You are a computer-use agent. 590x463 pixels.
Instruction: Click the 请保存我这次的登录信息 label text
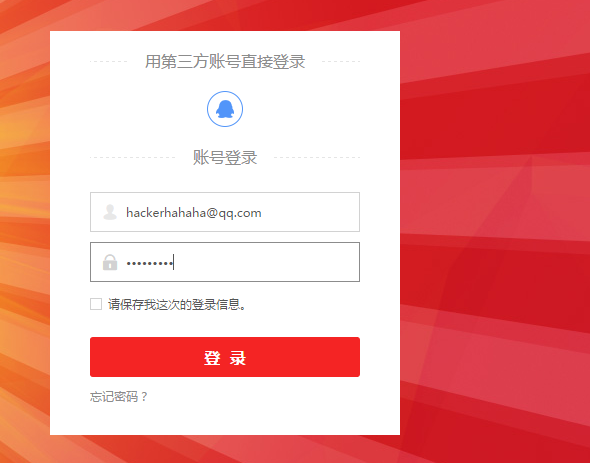pyautogui.click(x=177, y=305)
